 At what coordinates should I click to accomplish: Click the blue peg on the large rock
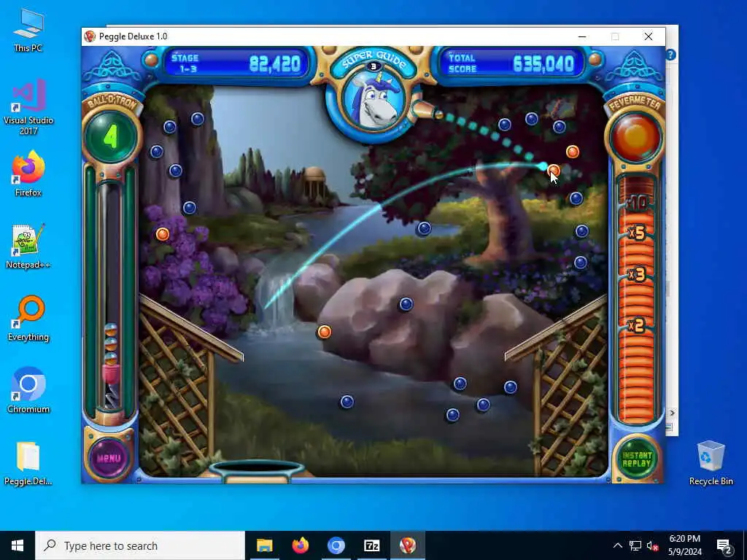(406, 304)
